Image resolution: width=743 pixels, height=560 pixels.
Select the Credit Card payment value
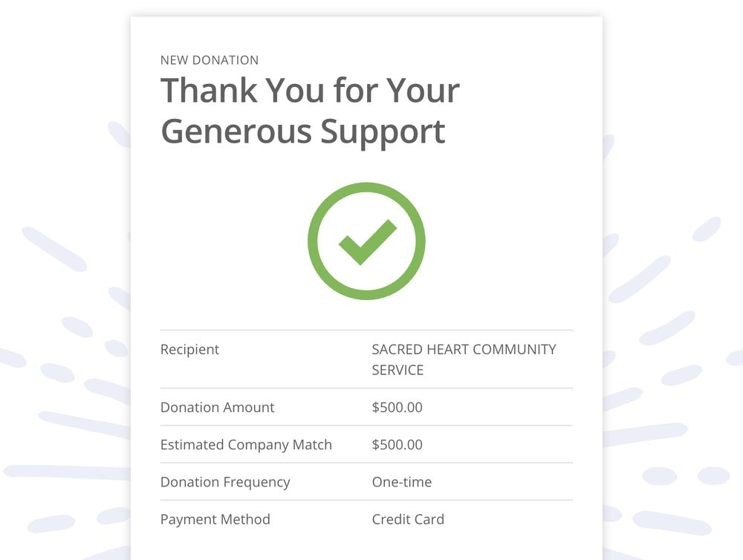[408, 519]
